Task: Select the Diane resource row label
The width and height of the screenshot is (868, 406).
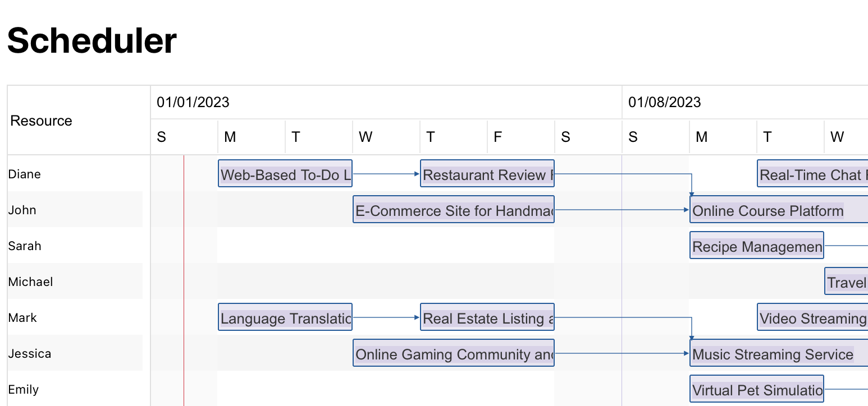Action: [x=25, y=174]
